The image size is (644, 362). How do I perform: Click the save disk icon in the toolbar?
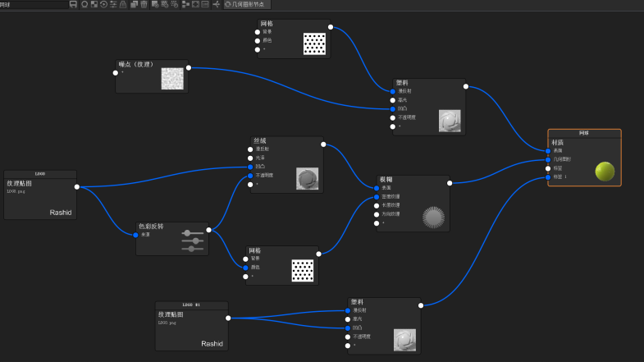click(73, 4)
